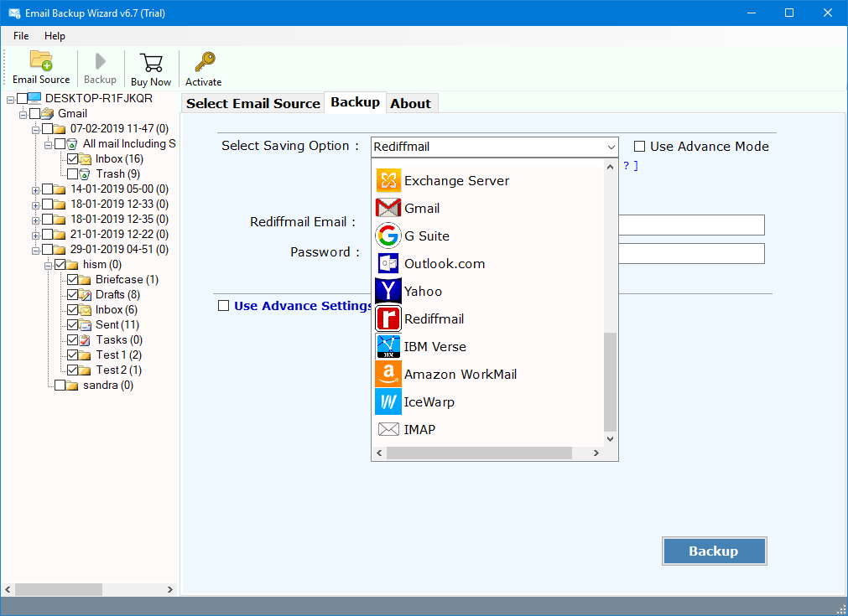Click the blue question mark link
This screenshot has height=616, width=848.
coord(627,165)
